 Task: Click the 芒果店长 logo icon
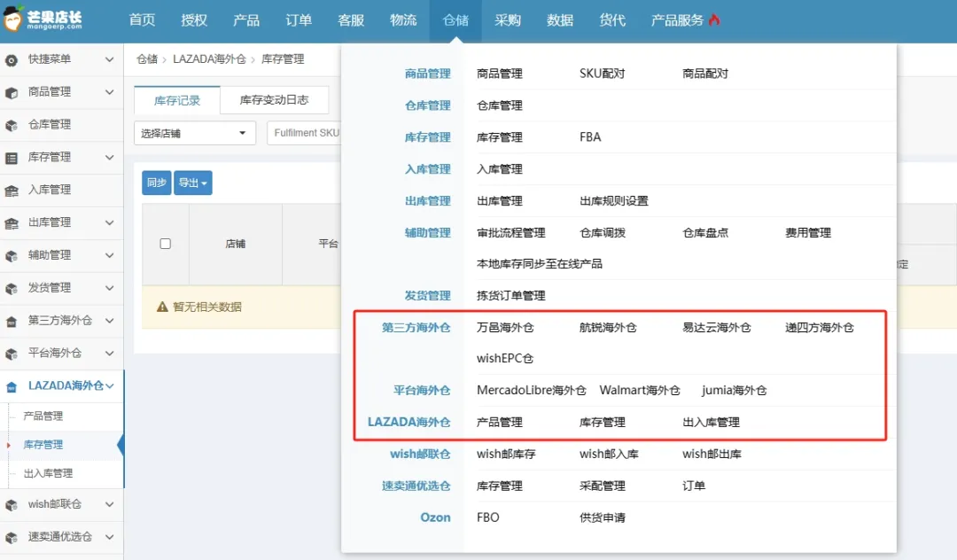[12, 19]
